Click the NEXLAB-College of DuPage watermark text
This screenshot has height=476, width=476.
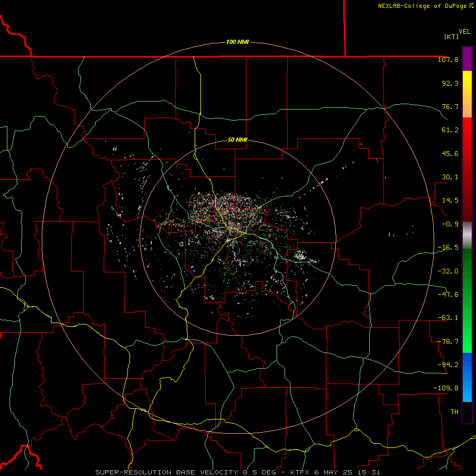[425, 6]
